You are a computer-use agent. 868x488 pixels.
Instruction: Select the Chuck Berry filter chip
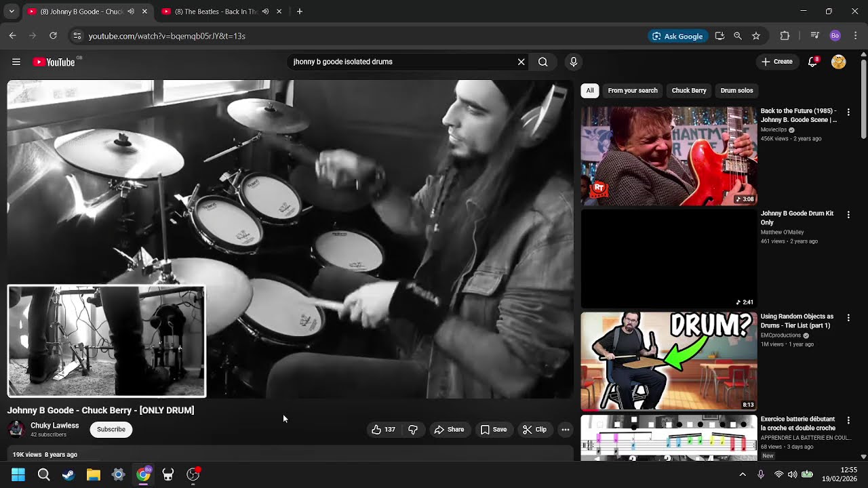pyautogui.click(x=689, y=91)
